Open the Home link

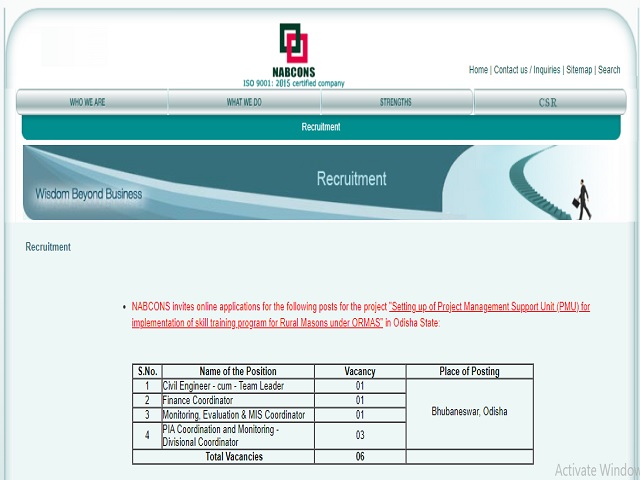[x=478, y=70]
